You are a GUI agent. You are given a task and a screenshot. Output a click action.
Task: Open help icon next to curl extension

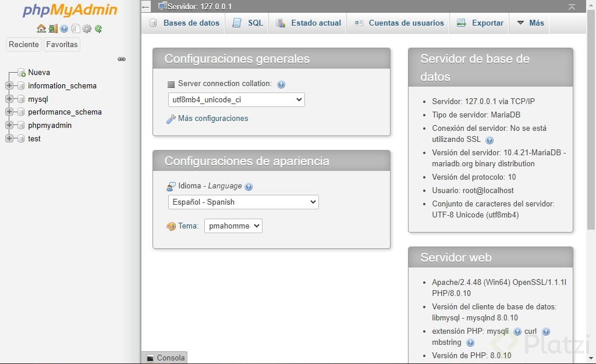pos(546,332)
